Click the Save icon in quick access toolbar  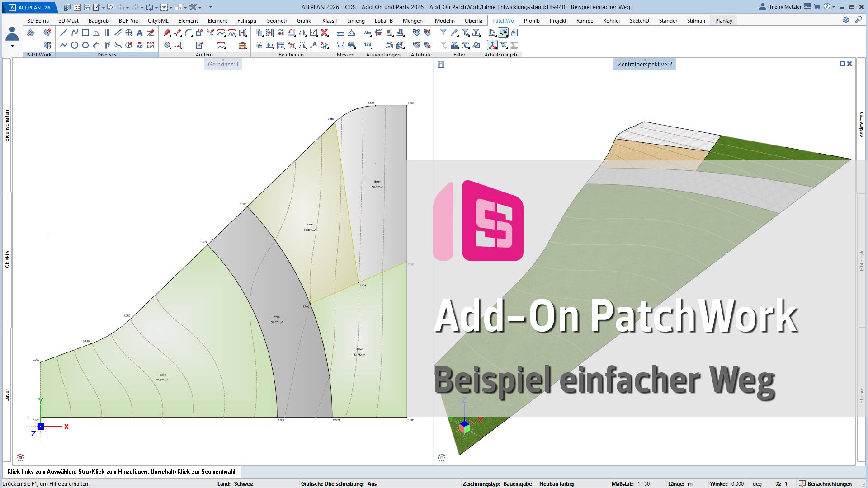tap(87, 7)
